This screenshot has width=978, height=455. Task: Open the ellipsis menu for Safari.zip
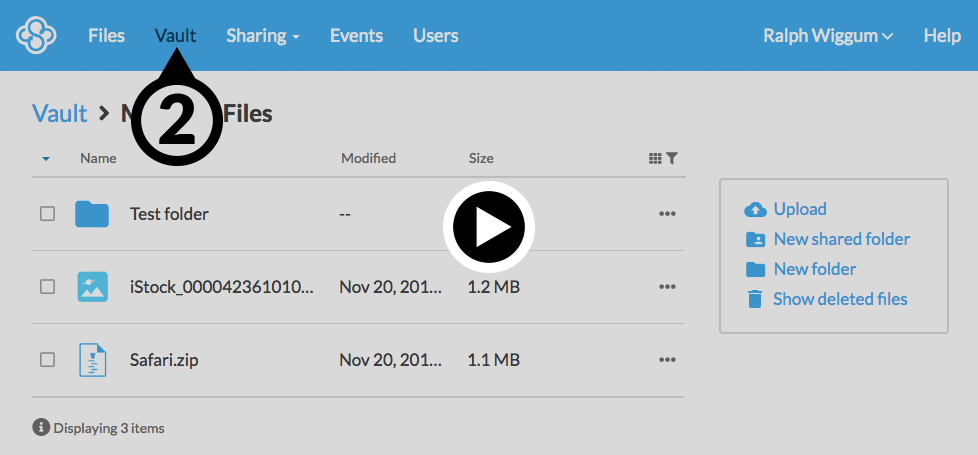(x=667, y=360)
